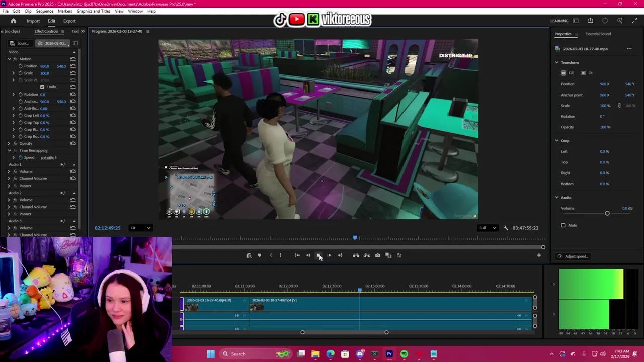This screenshot has width=644, height=362.
Task: Step back one frame
Action: pos(308,255)
